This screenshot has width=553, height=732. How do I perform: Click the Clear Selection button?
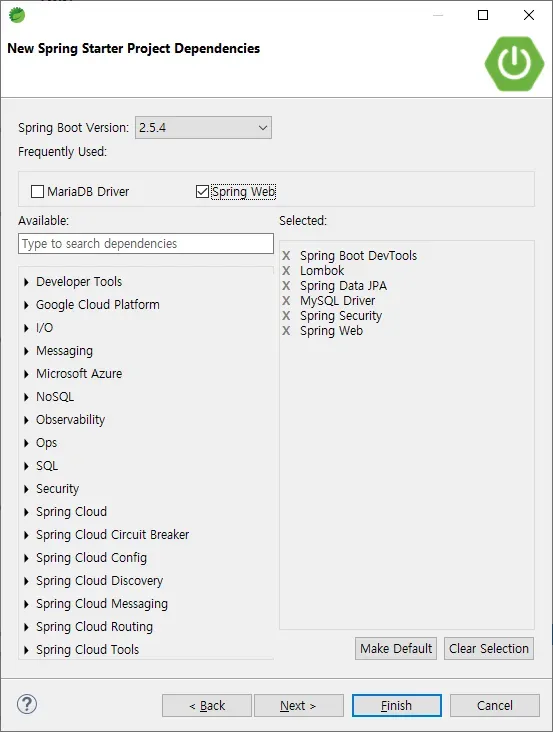click(489, 648)
